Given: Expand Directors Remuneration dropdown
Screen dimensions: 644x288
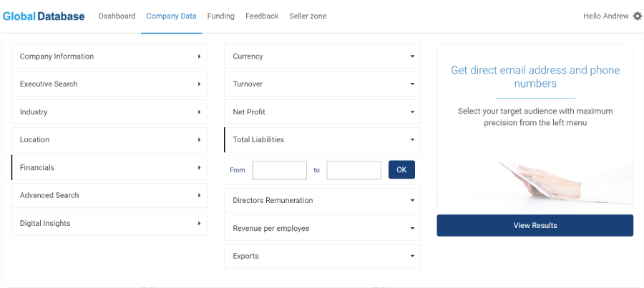Looking at the screenshot, I should (x=322, y=201).
